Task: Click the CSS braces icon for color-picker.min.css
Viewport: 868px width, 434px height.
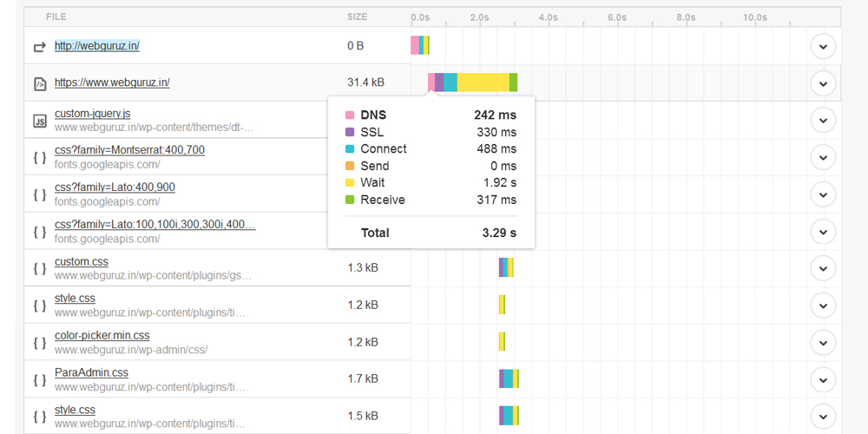Action: (39, 343)
